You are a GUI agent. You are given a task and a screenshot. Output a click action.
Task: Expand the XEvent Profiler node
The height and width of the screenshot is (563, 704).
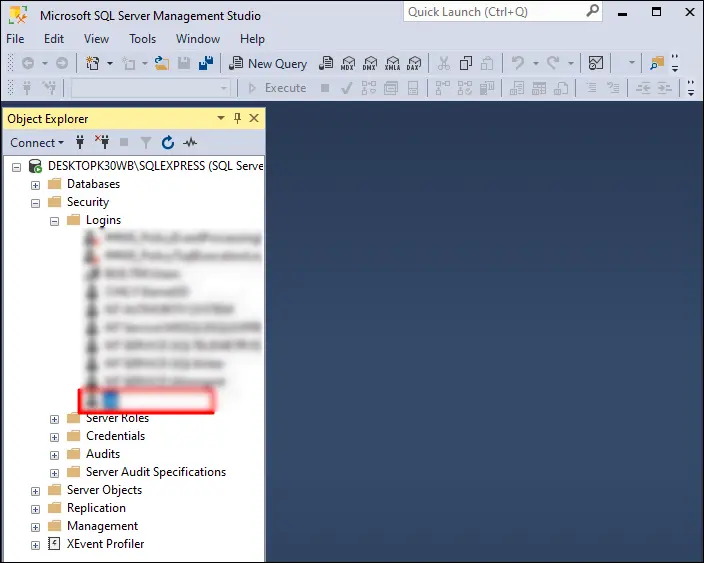pos(35,545)
